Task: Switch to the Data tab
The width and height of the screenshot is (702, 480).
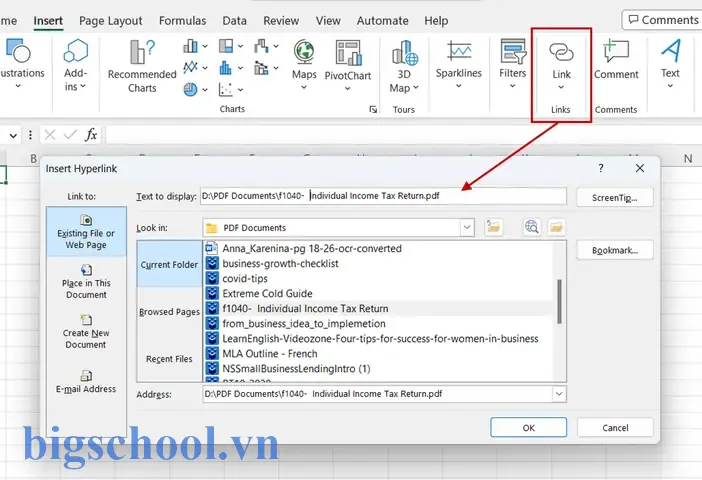Action: (x=235, y=21)
